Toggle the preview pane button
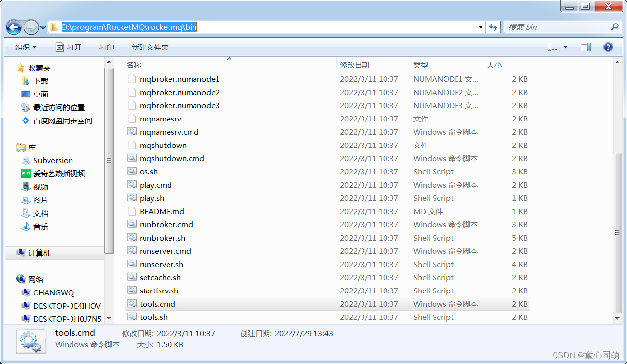627x364 pixels. pyautogui.click(x=586, y=47)
